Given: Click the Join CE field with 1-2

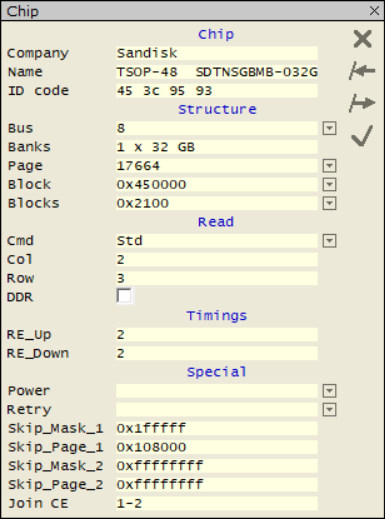Looking at the screenshot, I should click(x=217, y=503).
